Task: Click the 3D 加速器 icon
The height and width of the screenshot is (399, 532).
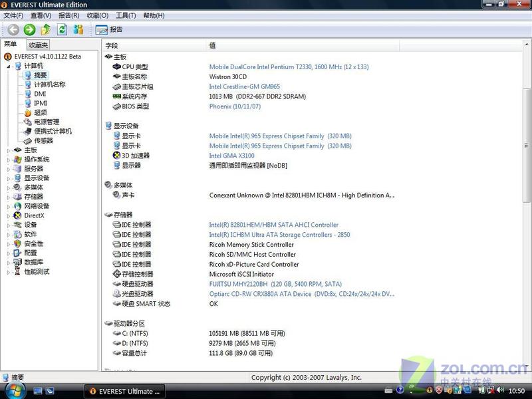Action: (117, 156)
